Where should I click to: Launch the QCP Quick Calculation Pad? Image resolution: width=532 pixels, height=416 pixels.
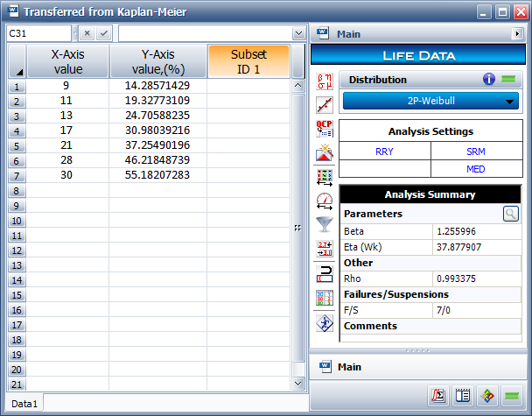tap(325, 129)
